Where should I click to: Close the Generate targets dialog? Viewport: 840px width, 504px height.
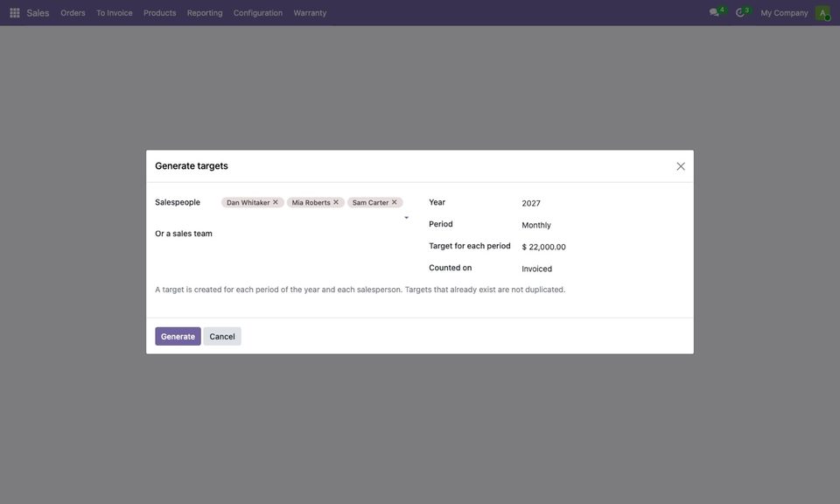click(681, 166)
